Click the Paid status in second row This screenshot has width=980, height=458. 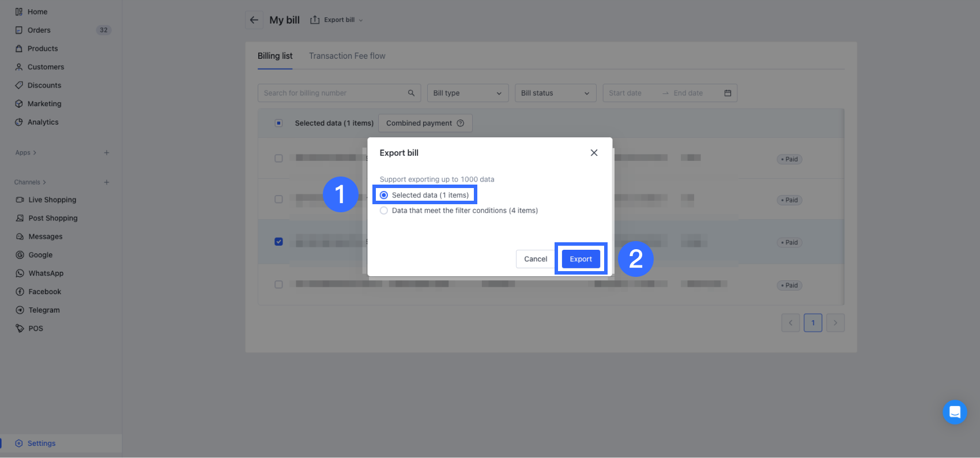[x=790, y=200]
